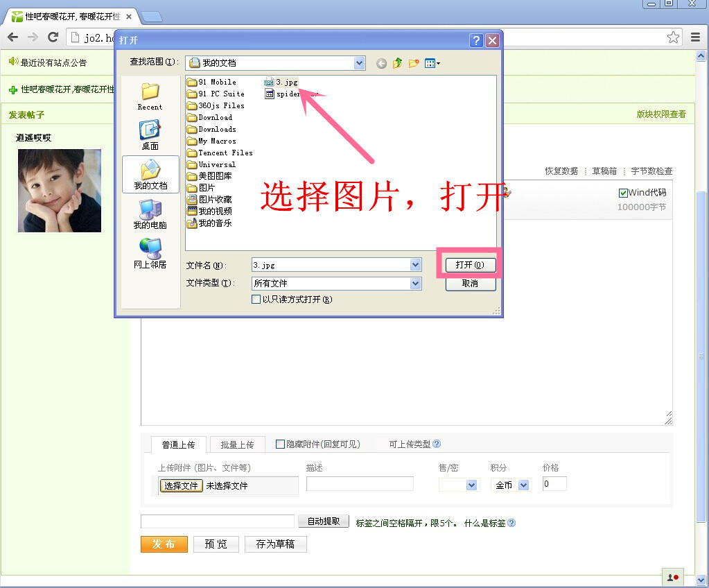Click the Open (打开) button
The image size is (709, 588).
click(x=471, y=265)
